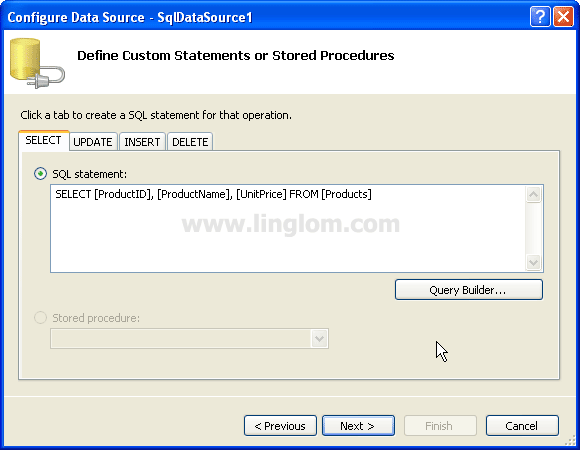
Task: Switch to the INSERT tab
Action: (142, 142)
